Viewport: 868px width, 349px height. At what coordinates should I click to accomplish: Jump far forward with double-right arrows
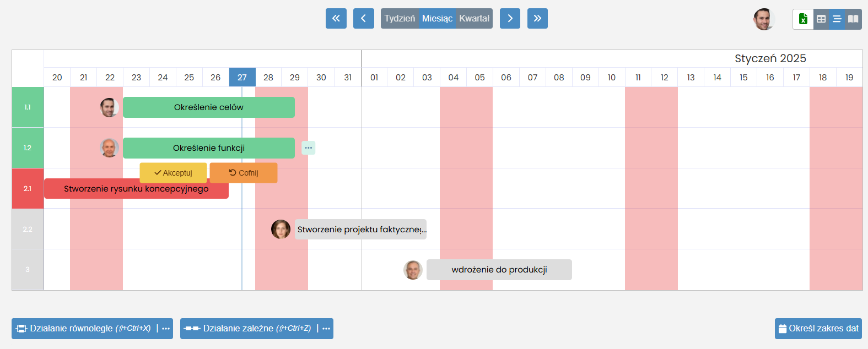pos(537,18)
